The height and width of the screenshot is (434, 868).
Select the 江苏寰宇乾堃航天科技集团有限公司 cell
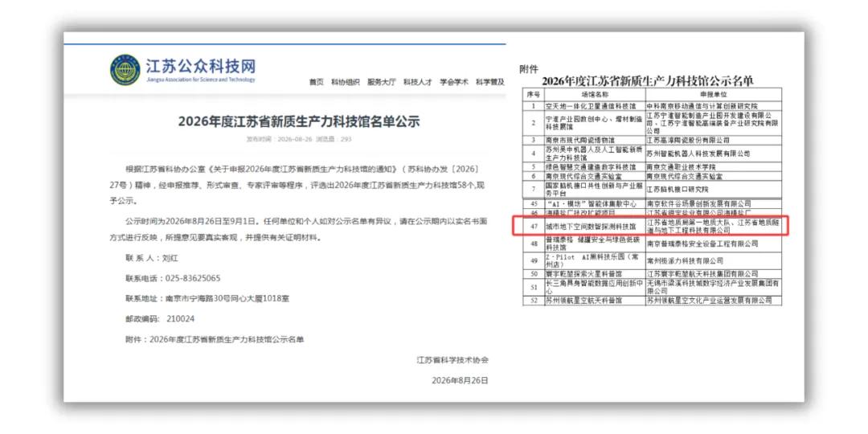pyautogui.click(x=713, y=274)
